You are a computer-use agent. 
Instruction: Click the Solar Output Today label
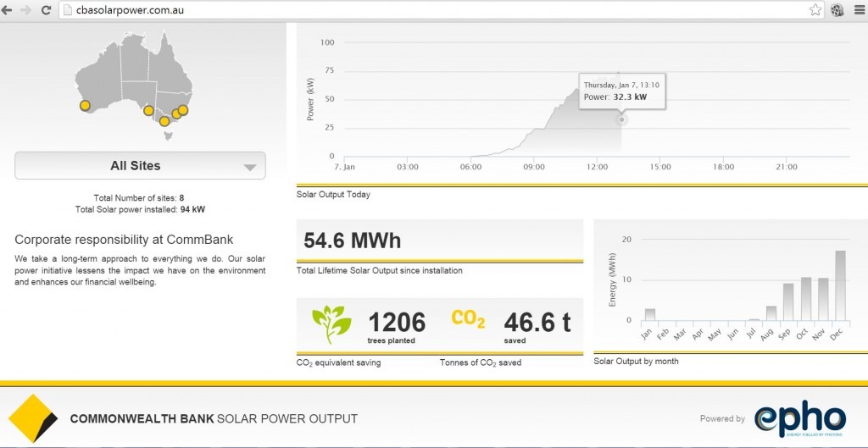pyautogui.click(x=333, y=195)
